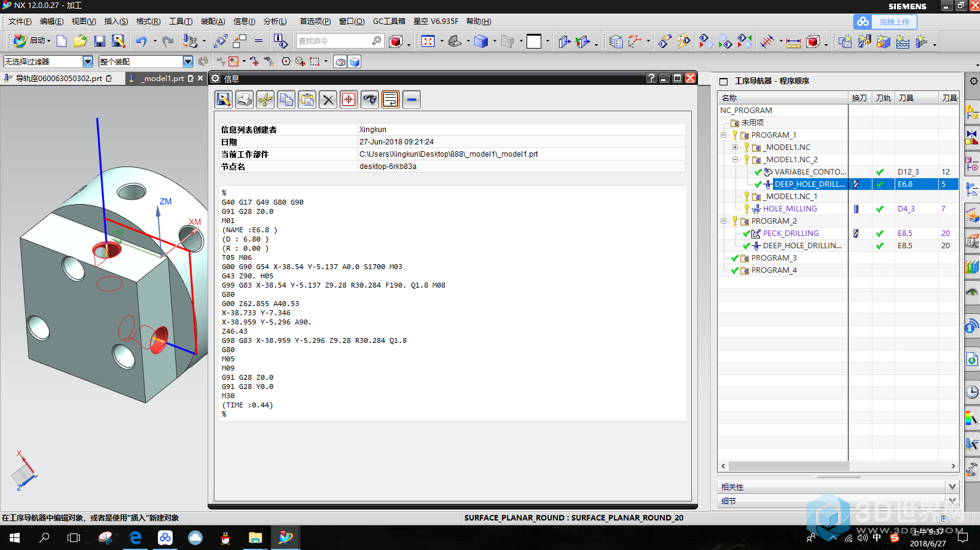The image size is (980, 550).
Task: Save the part with floppy disk icon
Action: point(100,41)
